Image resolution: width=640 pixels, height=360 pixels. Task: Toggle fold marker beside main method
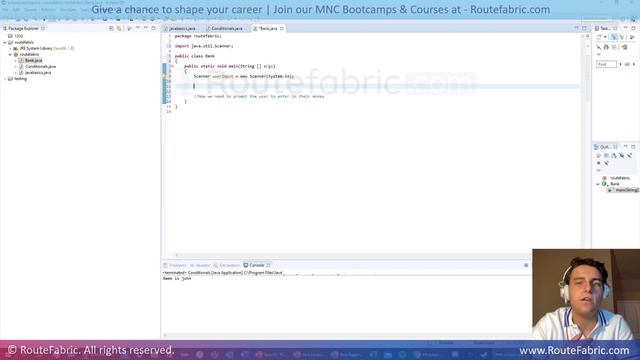171,66
